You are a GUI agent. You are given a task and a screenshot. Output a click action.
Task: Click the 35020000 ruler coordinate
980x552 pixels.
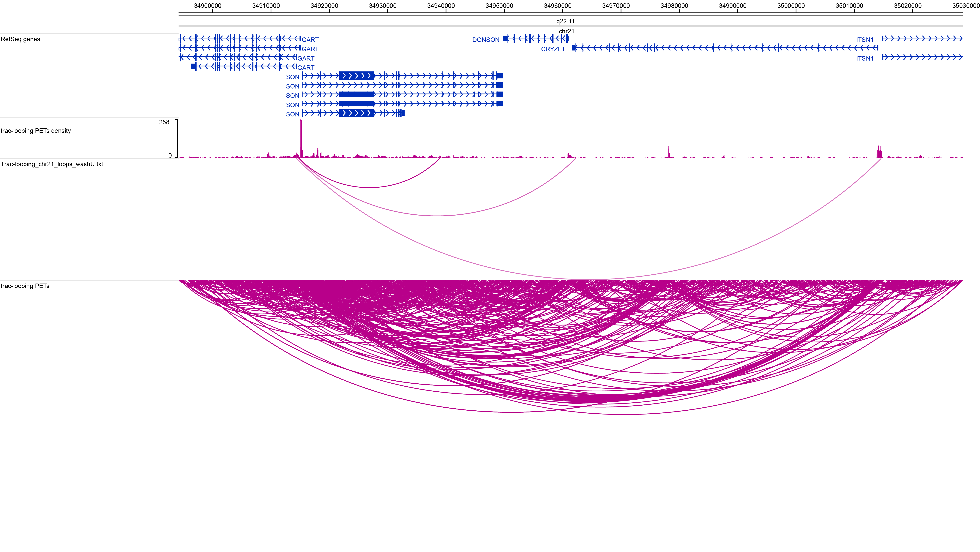click(x=908, y=6)
